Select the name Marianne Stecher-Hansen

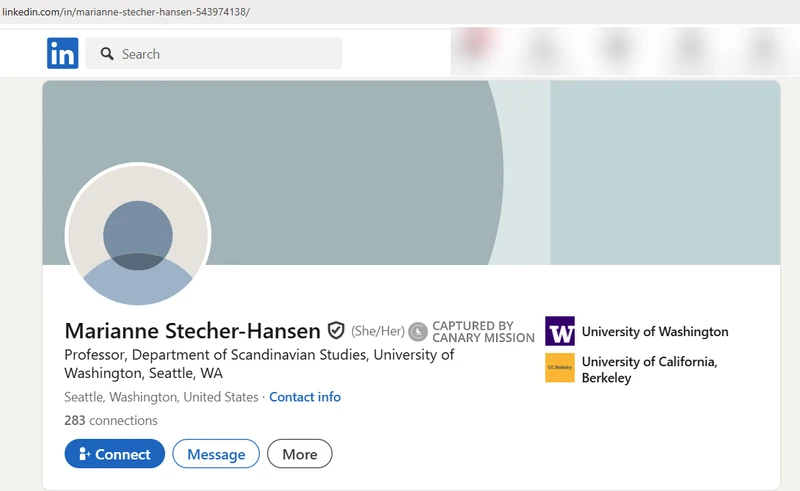coord(192,331)
